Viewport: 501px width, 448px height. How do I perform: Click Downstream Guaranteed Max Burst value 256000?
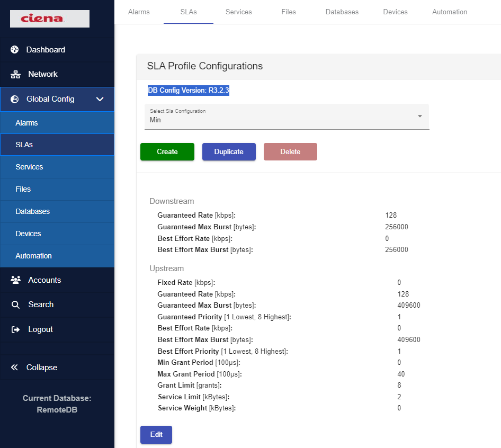(x=397, y=227)
